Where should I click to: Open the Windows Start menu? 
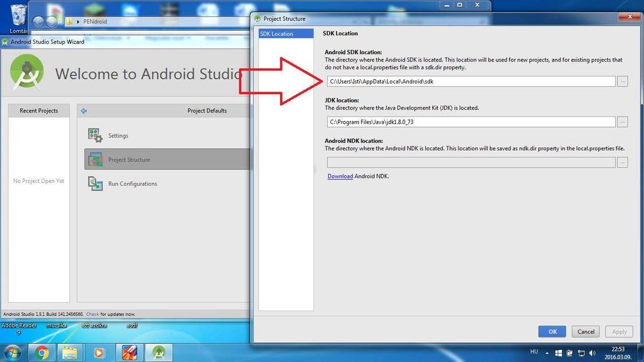point(12,353)
